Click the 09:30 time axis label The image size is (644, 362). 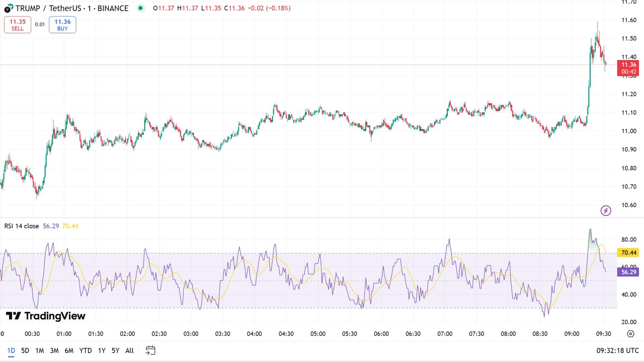coord(603,334)
